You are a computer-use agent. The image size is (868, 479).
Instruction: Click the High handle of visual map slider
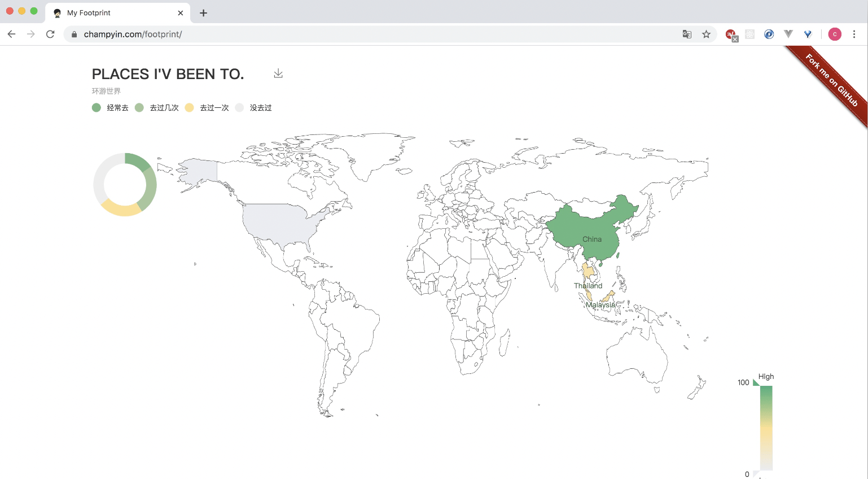756,382
